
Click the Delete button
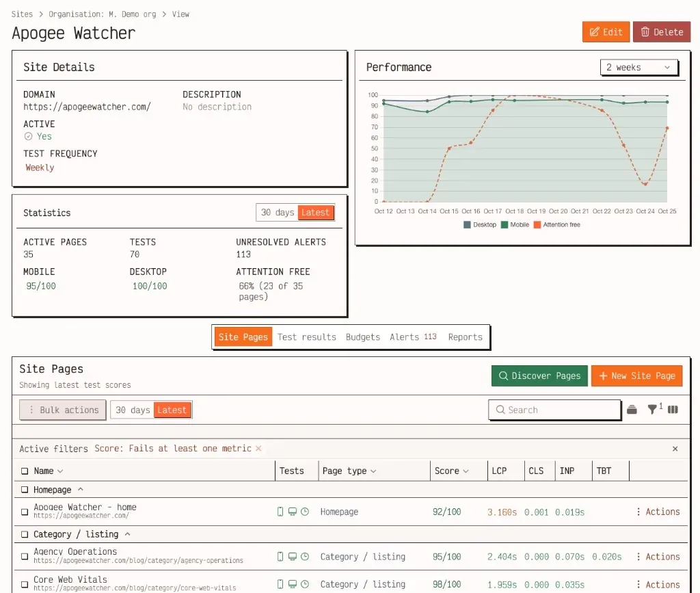[x=662, y=31]
